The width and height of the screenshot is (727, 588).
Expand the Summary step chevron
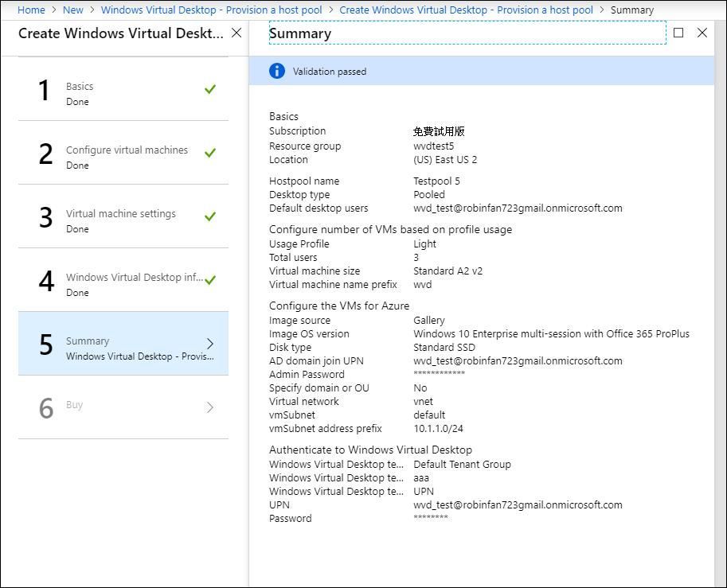(210, 344)
